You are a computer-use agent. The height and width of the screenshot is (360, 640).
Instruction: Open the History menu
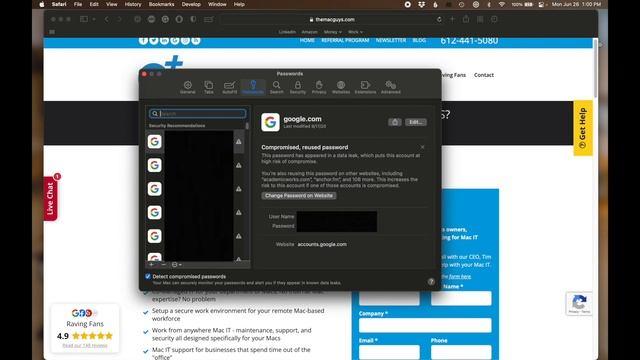[x=133, y=4]
